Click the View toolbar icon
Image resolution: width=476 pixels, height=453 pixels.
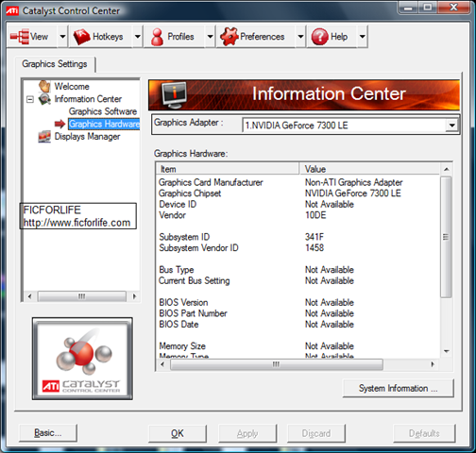[x=20, y=37]
